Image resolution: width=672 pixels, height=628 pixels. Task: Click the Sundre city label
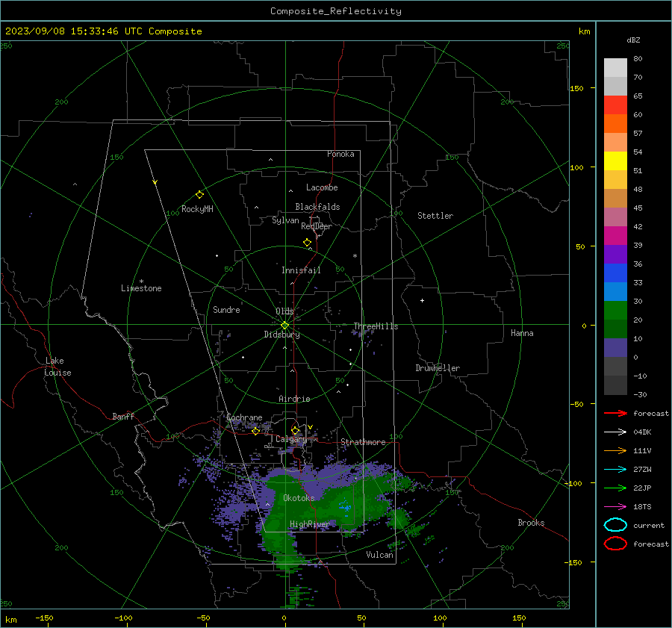click(x=226, y=310)
